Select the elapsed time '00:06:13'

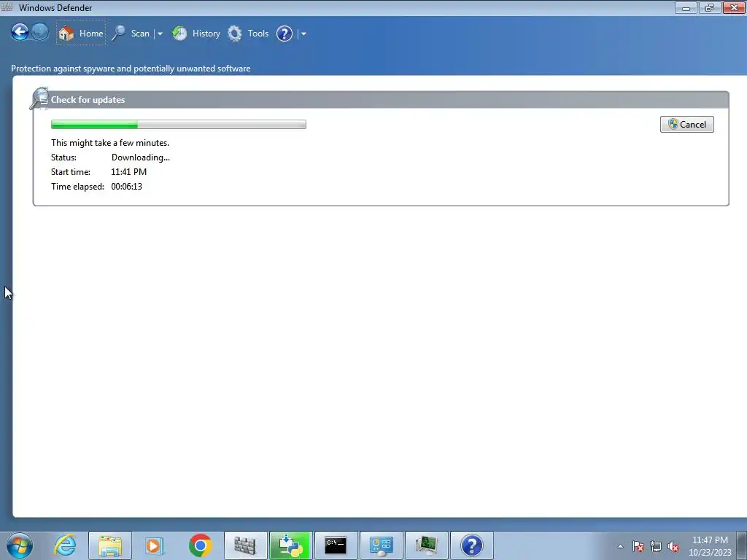[127, 186]
